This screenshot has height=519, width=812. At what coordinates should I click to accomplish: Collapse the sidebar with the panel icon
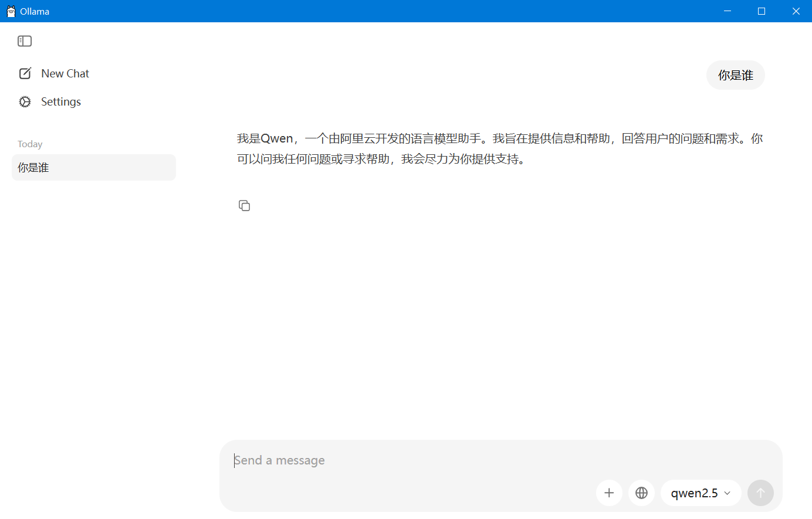(25, 41)
